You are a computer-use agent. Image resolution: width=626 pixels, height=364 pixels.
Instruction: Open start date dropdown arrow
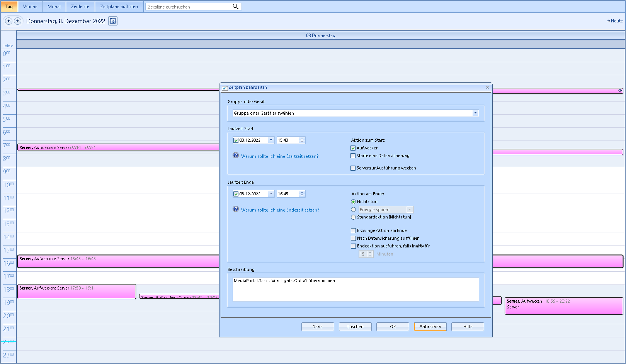pyautogui.click(x=271, y=140)
